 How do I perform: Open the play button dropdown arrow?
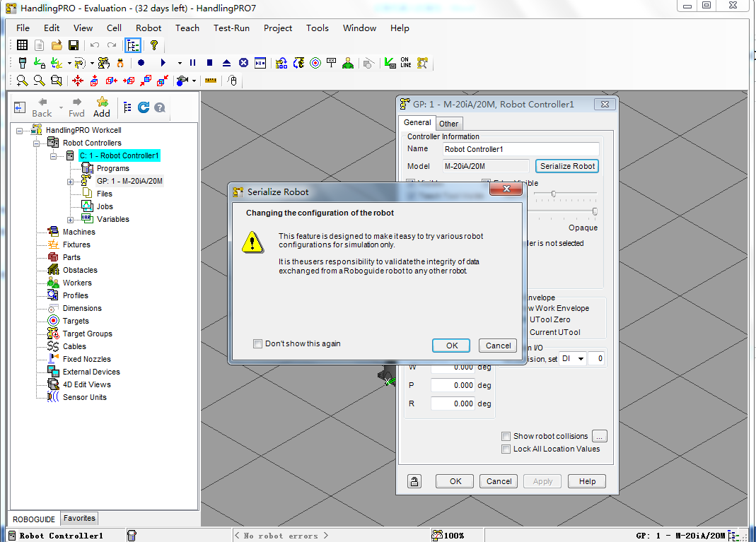pos(180,63)
